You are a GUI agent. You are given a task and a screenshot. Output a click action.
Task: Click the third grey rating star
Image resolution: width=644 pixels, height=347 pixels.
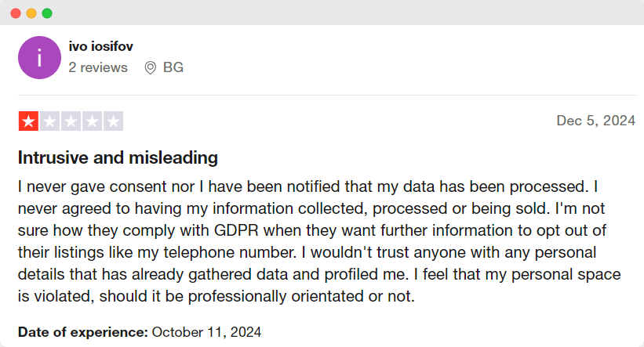[x=71, y=121]
